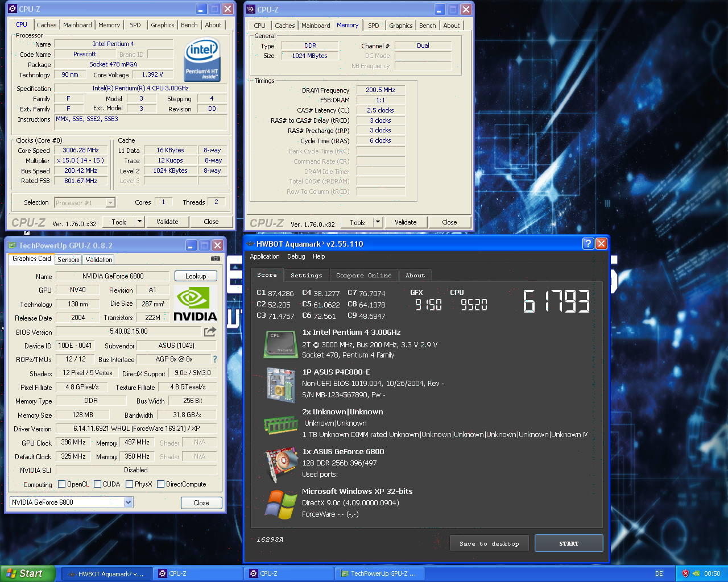Open the Help menu in Aquamark
The height and width of the screenshot is (582, 728).
(x=319, y=256)
